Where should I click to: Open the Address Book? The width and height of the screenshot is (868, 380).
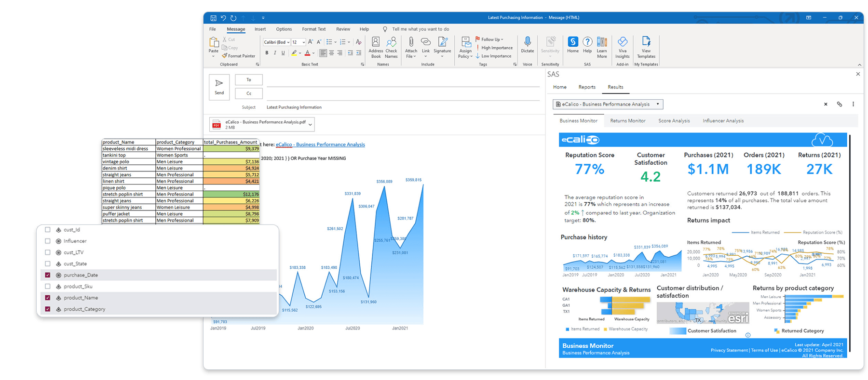click(x=376, y=48)
